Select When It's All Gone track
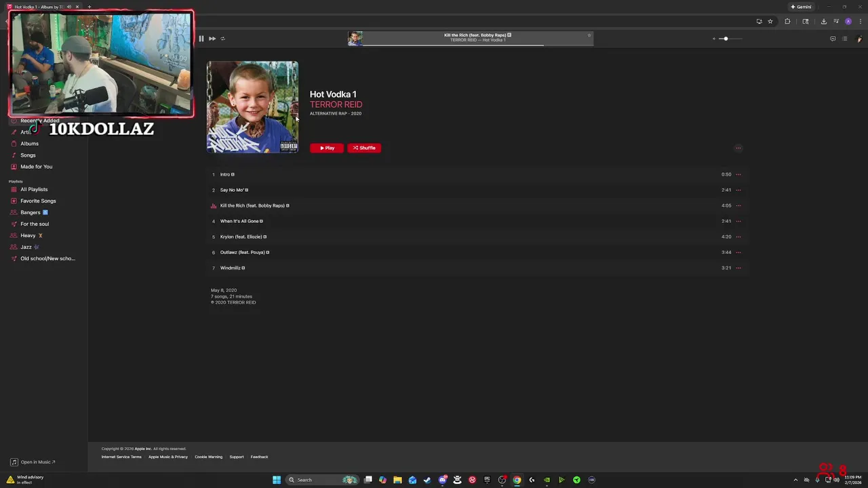 pos(477,221)
